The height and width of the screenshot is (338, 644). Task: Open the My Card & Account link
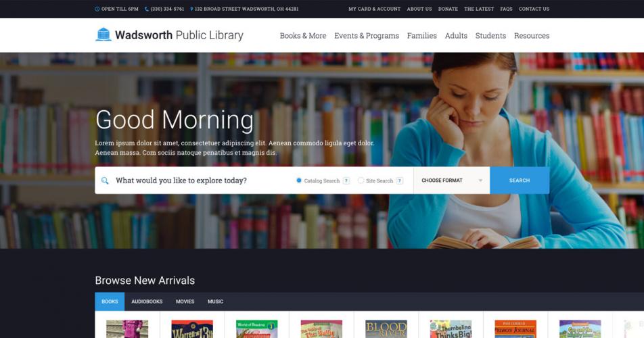[x=375, y=9]
